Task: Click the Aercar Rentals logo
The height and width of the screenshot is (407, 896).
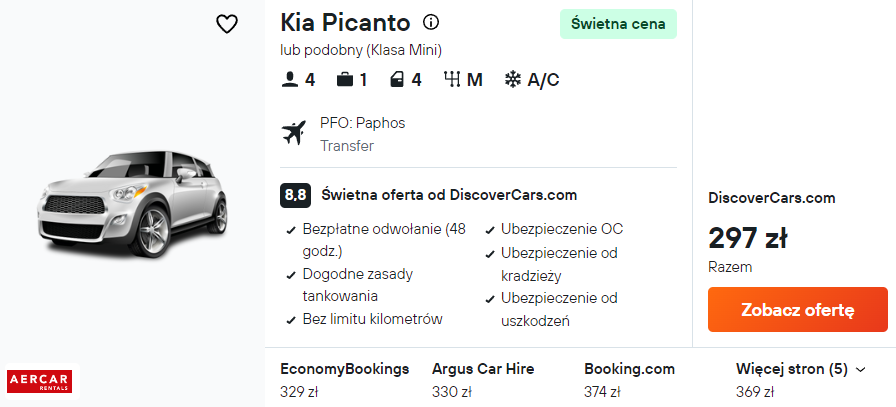Action: [x=39, y=381]
